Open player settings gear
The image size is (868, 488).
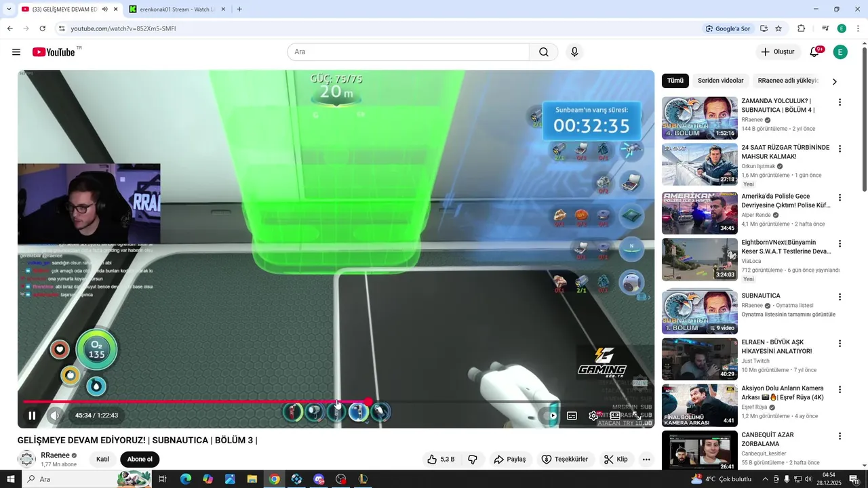point(593,415)
